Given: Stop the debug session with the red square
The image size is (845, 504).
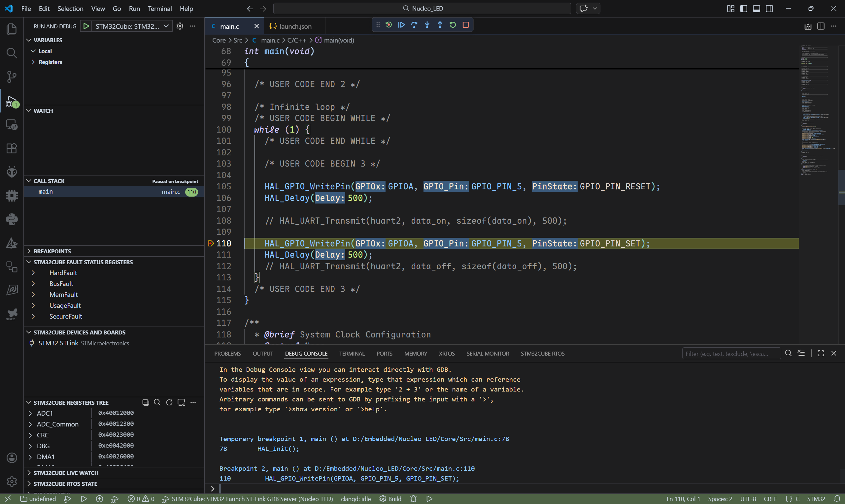Looking at the screenshot, I should [x=466, y=25].
